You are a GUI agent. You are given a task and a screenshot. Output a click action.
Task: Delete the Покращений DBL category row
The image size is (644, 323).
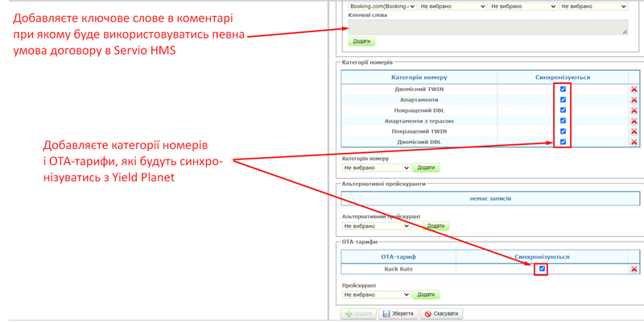coord(634,110)
